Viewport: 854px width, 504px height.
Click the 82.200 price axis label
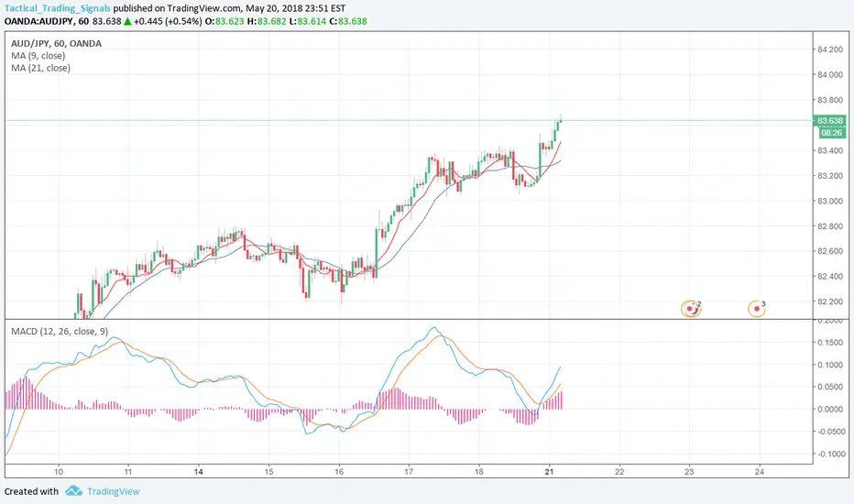pos(829,301)
